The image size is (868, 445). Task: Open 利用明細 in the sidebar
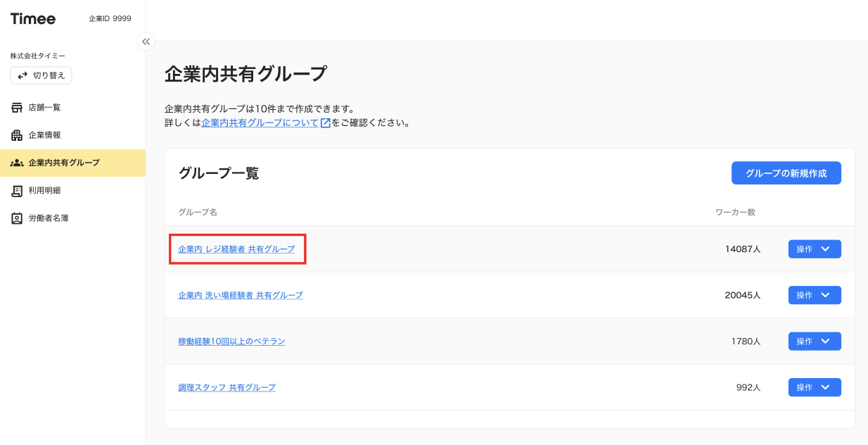click(x=72, y=191)
